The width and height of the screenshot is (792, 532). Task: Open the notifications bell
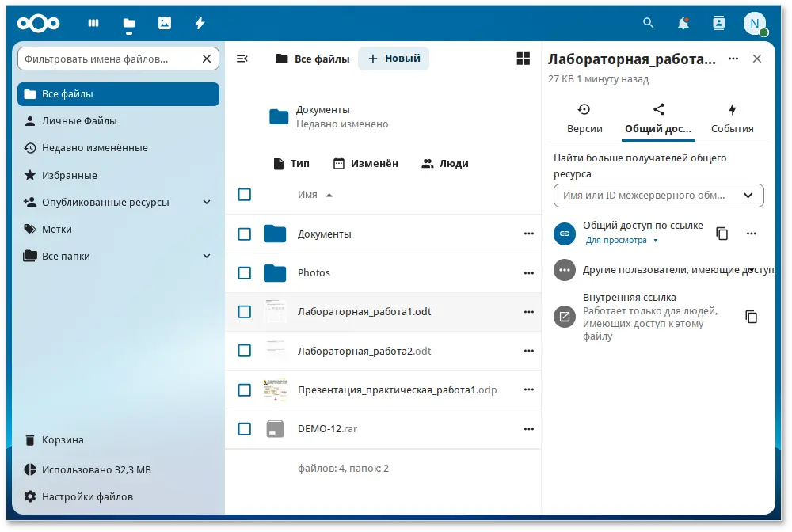tap(683, 23)
